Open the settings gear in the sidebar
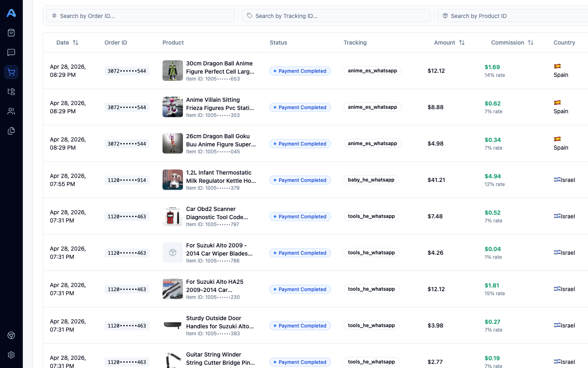 11,355
